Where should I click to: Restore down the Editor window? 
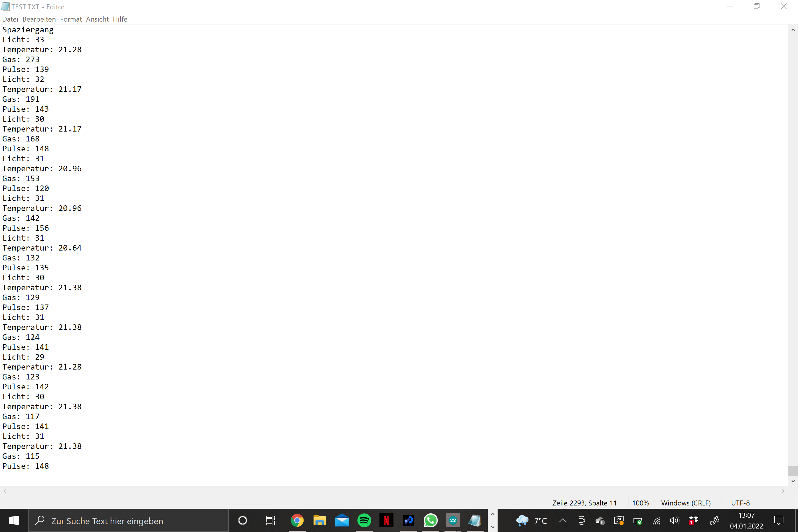757,6
